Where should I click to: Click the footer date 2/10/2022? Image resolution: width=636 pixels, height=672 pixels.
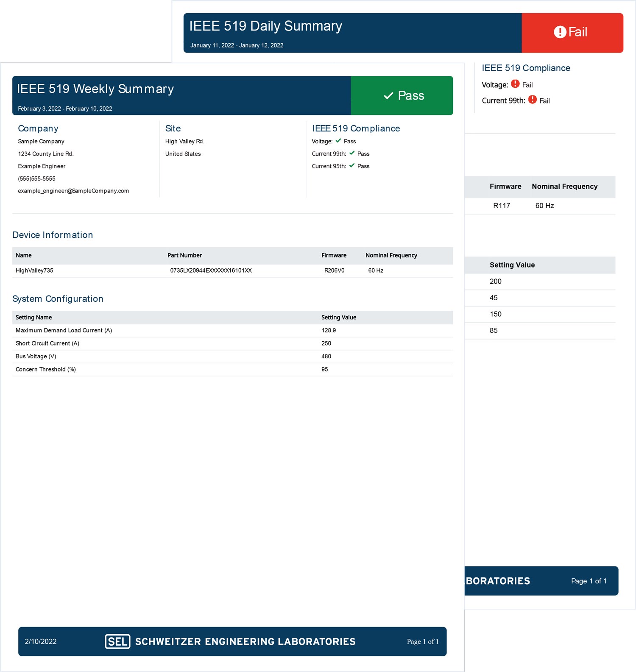tap(41, 641)
